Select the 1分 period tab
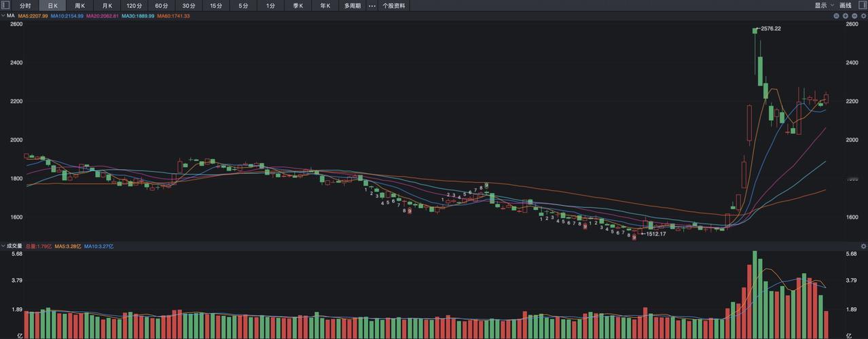The image size is (868, 339). tap(270, 5)
